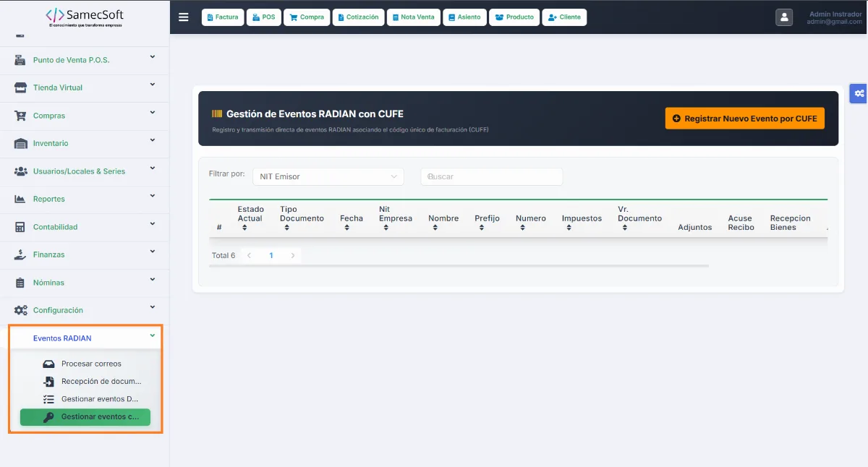
Task: Click the Cotización quick-access button
Action: point(358,17)
